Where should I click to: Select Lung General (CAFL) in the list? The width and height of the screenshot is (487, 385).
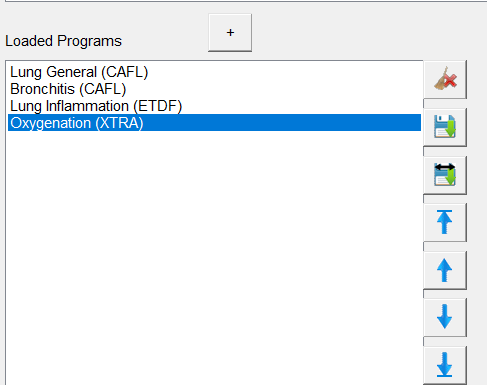tap(79, 72)
